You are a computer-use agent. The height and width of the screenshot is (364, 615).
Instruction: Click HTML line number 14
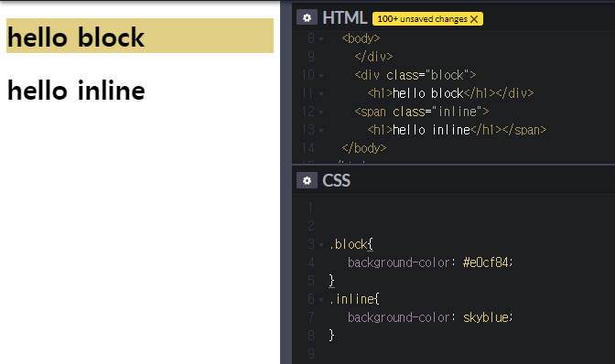pyautogui.click(x=308, y=148)
